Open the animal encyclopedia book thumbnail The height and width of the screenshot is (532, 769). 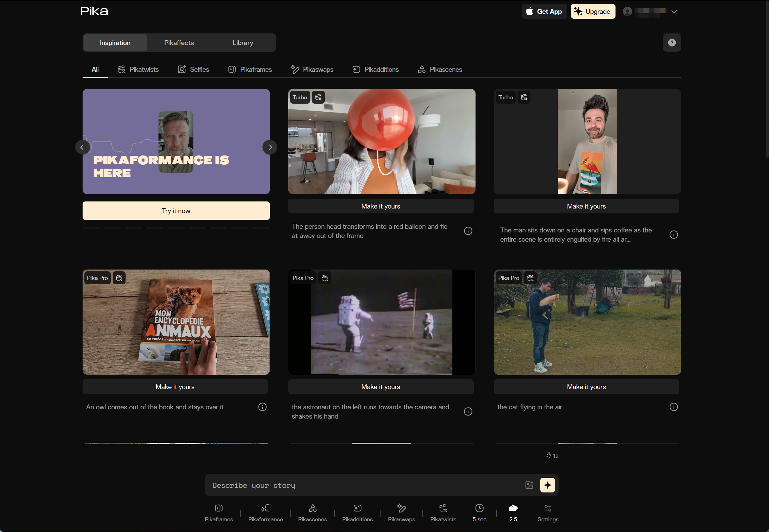[176, 322]
